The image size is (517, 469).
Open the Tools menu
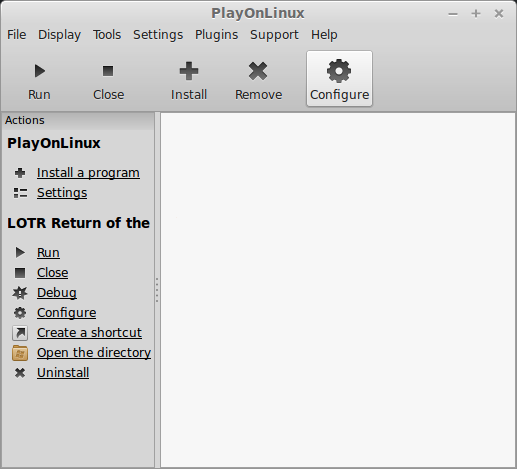[107, 35]
